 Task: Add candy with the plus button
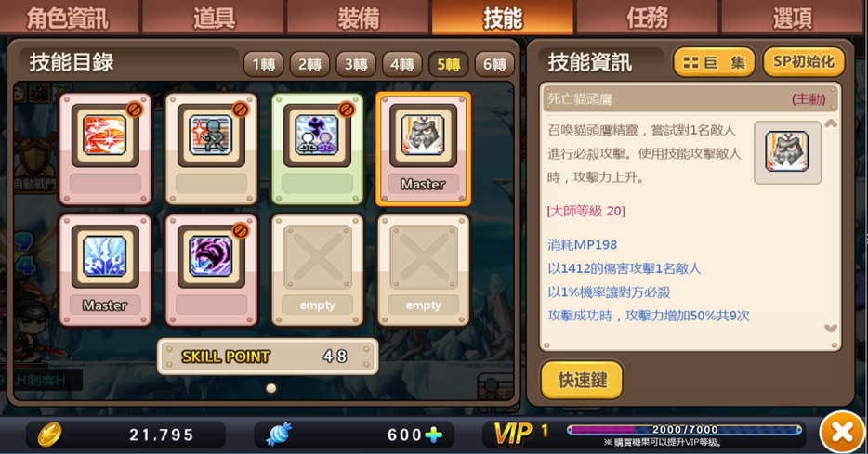pyautogui.click(x=433, y=435)
